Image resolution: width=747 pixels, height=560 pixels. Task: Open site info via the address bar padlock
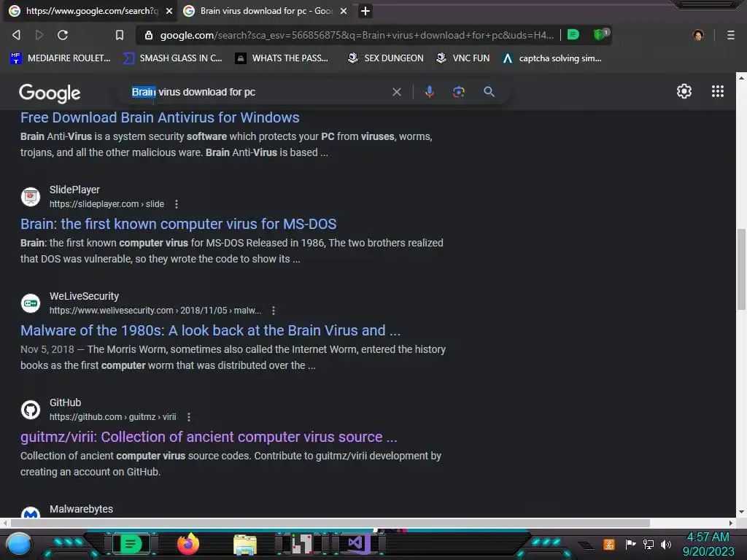(x=149, y=35)
